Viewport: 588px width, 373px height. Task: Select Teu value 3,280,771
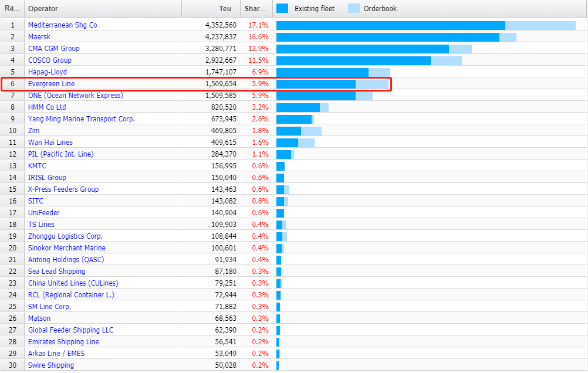221,48
